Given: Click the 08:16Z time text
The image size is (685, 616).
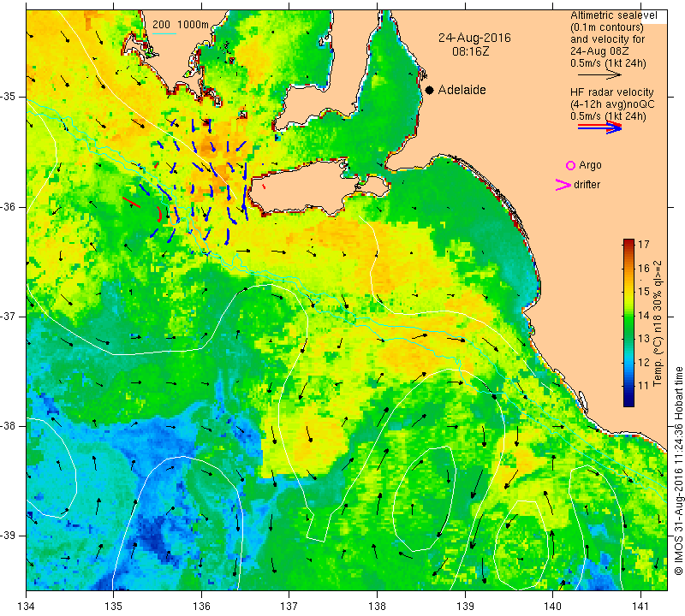Looking at the screenshot, I should point(470,51).
